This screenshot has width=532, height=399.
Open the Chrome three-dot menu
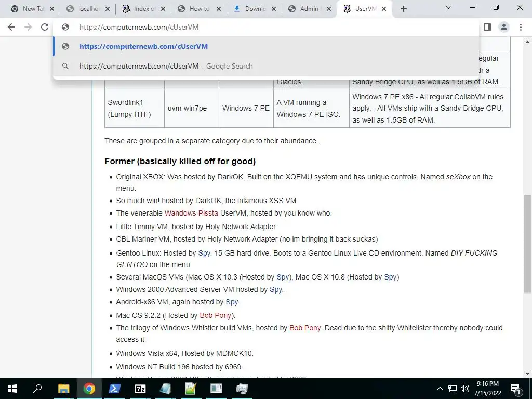pyautogui.click(x=521, y=27)
